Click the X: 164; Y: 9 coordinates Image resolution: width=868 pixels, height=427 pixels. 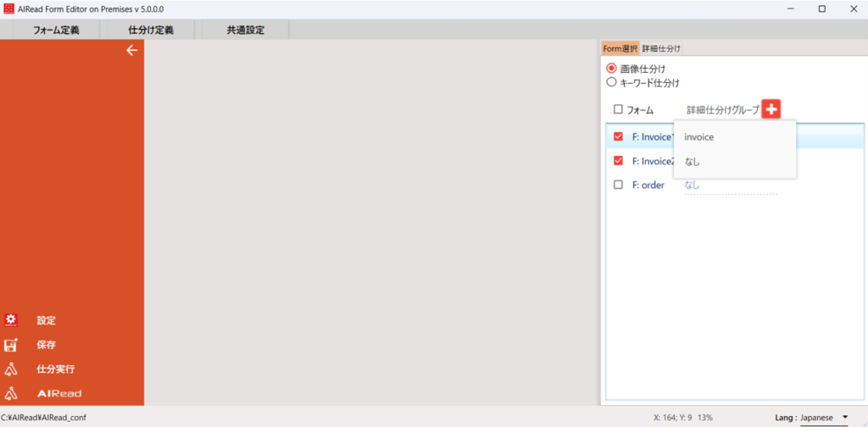(x=672, y=418)
